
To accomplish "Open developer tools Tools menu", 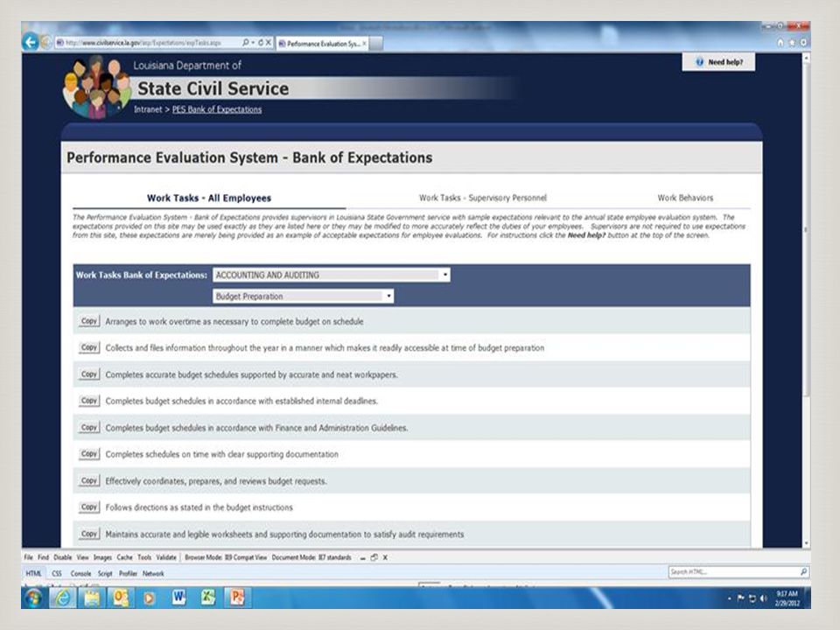I will click(x=144, y=557).
